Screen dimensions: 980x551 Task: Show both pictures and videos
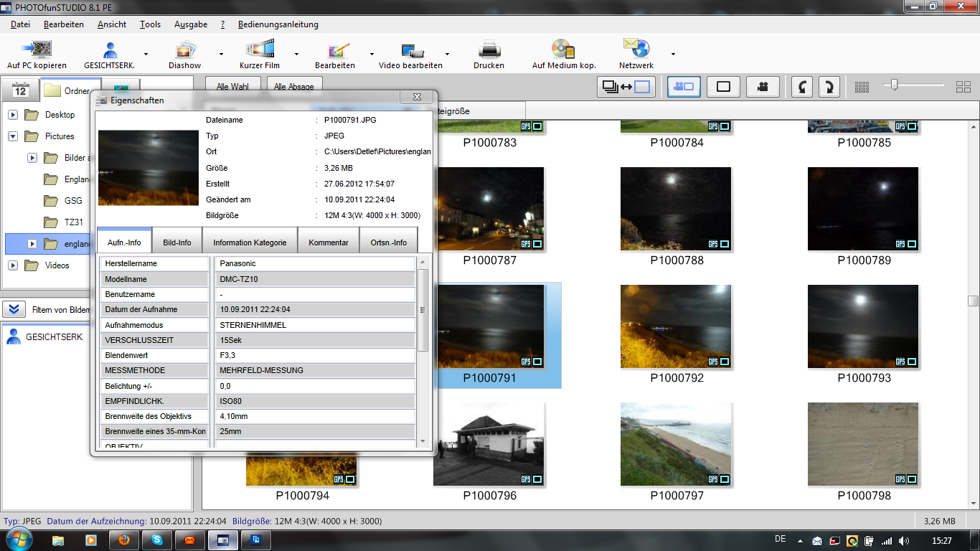pos(684,87)
